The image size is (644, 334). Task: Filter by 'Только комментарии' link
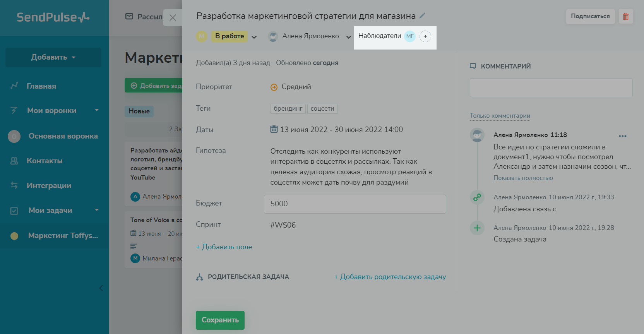point(500,116)
